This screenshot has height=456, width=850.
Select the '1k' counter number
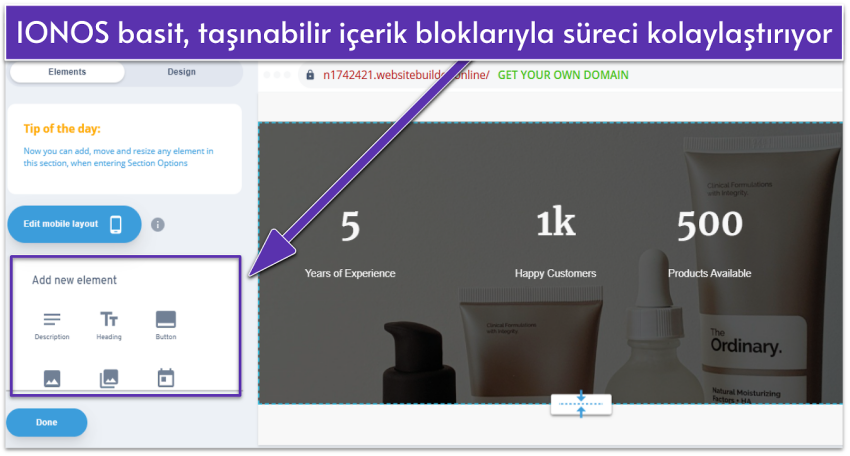coord(556,223)
